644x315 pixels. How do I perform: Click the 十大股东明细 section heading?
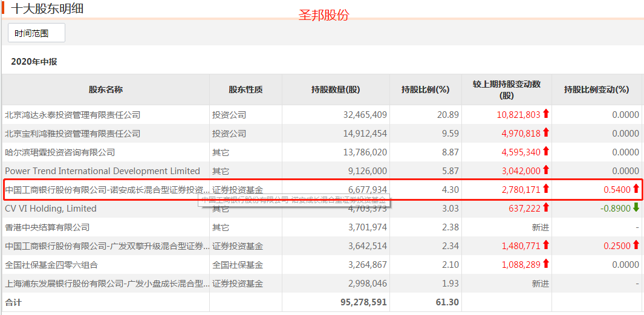(x=47, y=8)
